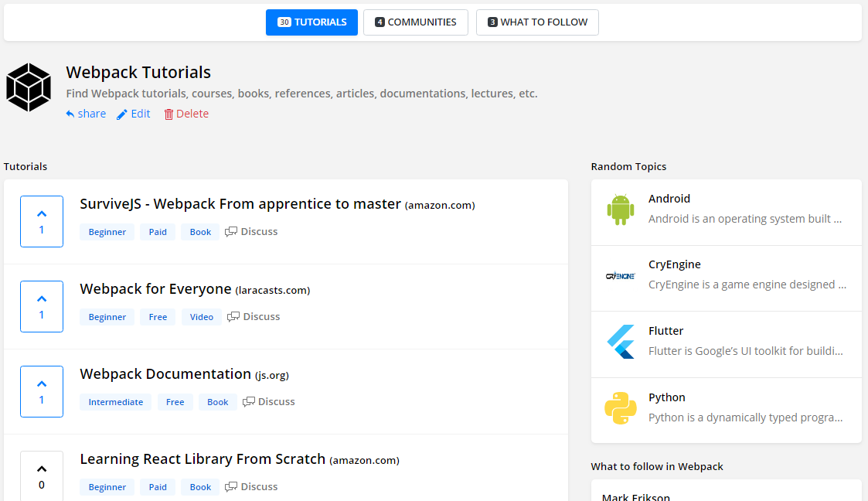Viewport: 868px width, 501px height.
Task: Click CryEngine game engine description text
Action: coord(747,285)
